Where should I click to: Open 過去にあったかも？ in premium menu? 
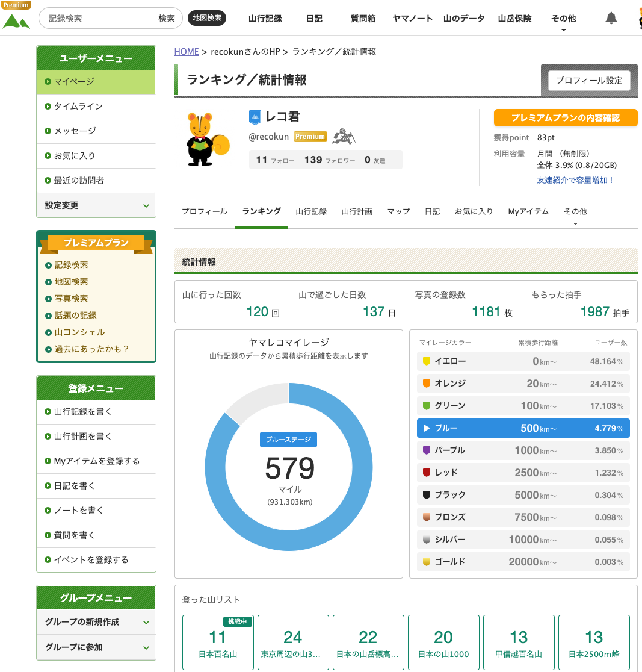coord(91,349)
